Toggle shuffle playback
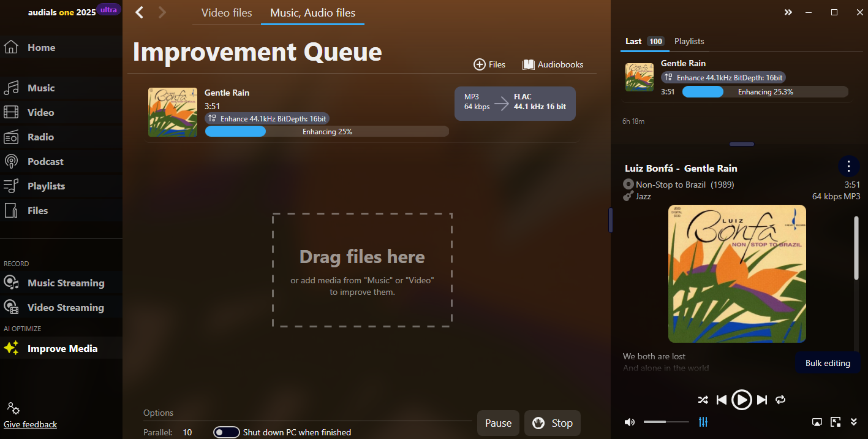Image resolution: width=868 pixels, height=439 pixels. tap(703, 400)
